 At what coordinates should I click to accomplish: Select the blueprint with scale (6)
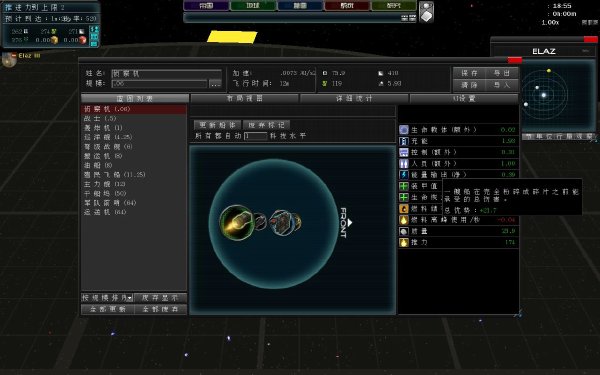134,147
